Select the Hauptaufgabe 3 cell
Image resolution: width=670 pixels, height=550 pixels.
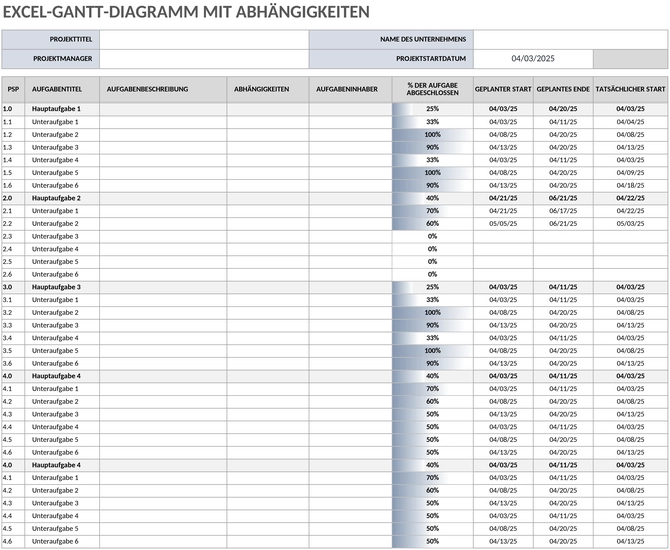click(62, 287)
